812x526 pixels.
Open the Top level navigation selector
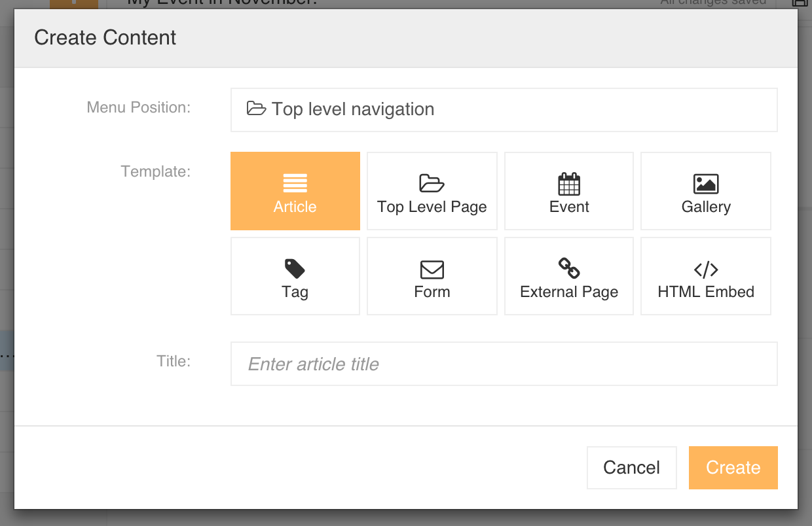(x=504, y=109)
